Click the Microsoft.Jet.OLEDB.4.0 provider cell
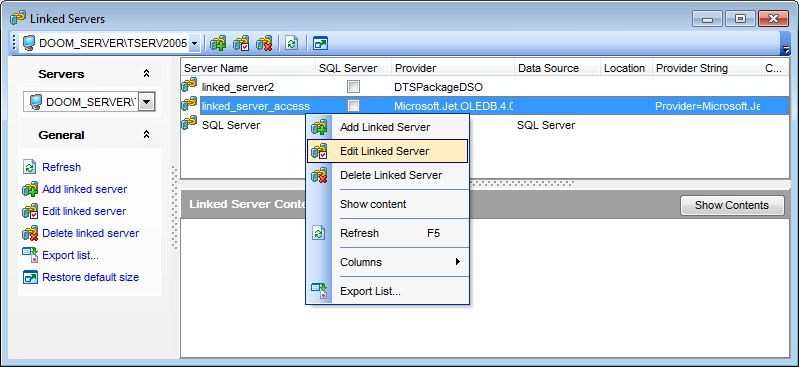799x367 pixels. tap(454, 106)
